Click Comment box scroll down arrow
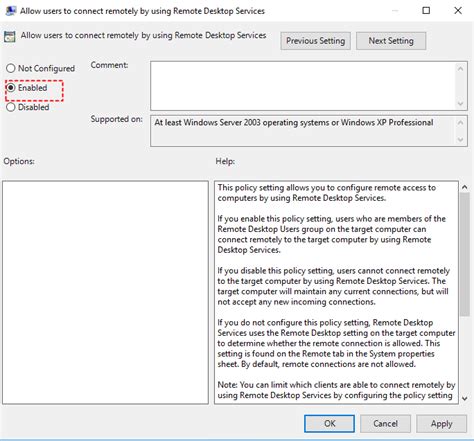Viewport: 474px width, 441px height. coord(461,104)
